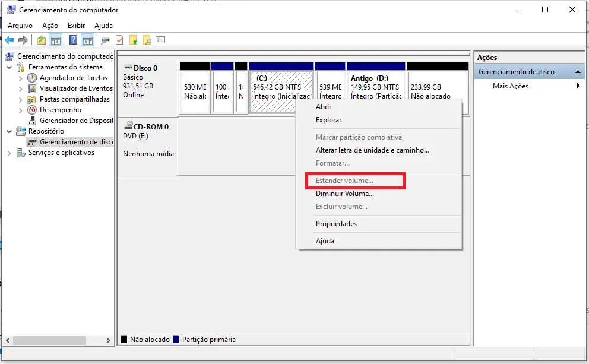Collapse the Ferramentas do sistema node
This screenshot has height=364, width=589.
click(x=9, y=68)
